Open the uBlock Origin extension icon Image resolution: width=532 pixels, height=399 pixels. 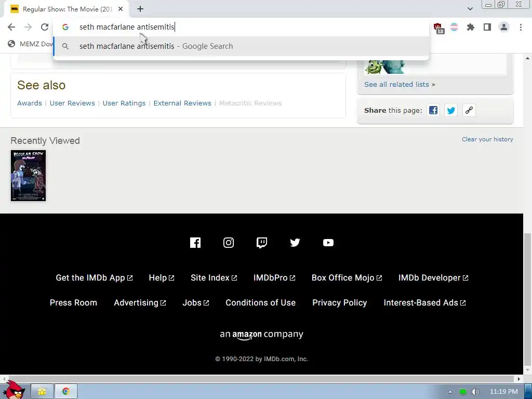coord(438,28)
